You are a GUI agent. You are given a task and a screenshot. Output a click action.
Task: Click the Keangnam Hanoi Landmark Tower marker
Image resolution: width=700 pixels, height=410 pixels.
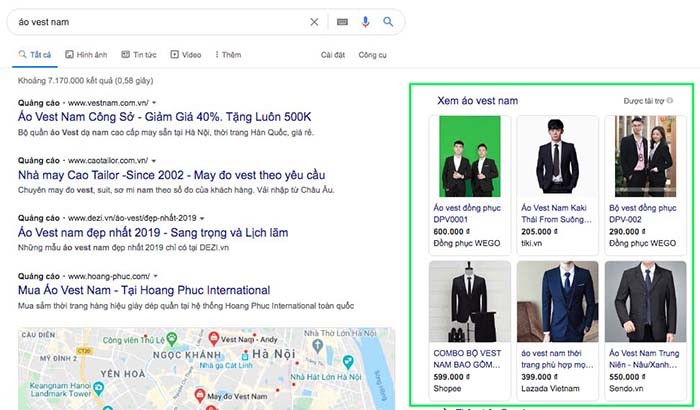tap(99, 387)
